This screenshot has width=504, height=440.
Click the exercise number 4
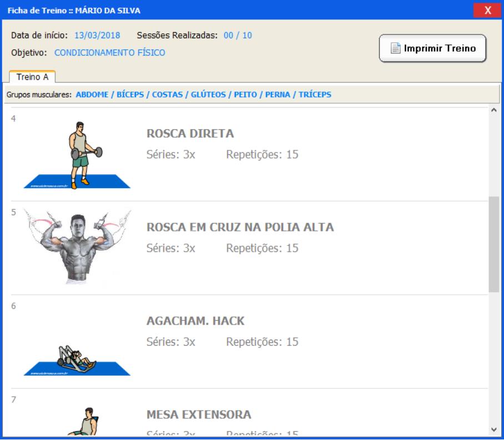pos(13,119)
